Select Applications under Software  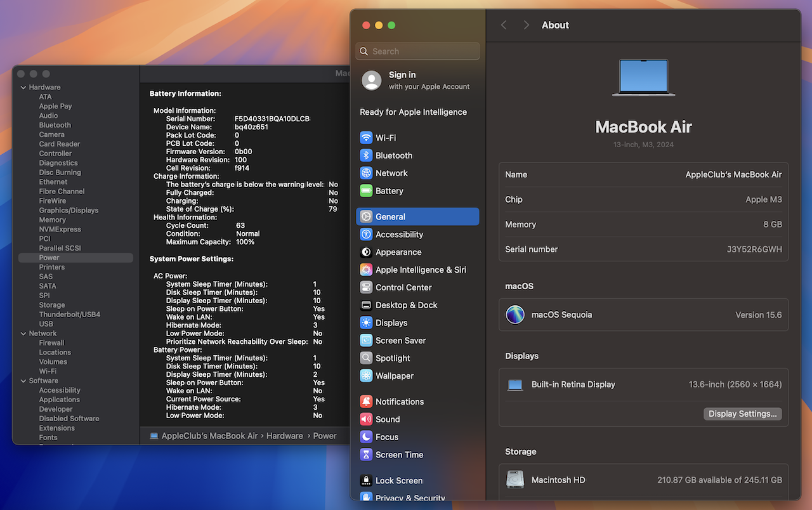pyautogui.click(x=60, y=400)
